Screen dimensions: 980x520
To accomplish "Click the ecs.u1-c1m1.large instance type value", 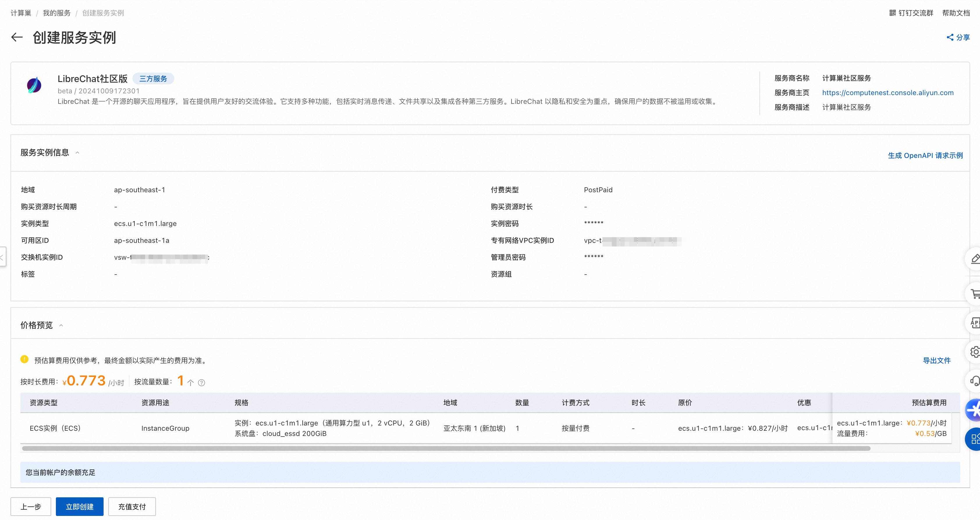I will coord(145,224).
